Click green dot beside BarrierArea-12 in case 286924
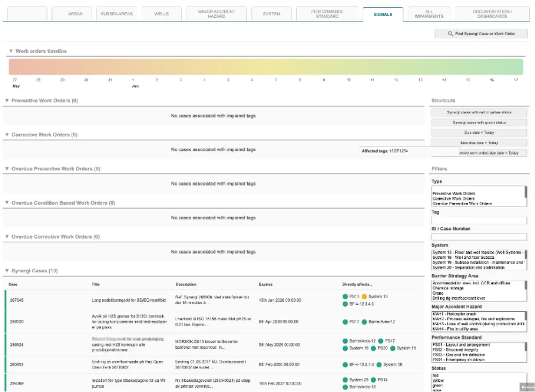 pos(345,341)
